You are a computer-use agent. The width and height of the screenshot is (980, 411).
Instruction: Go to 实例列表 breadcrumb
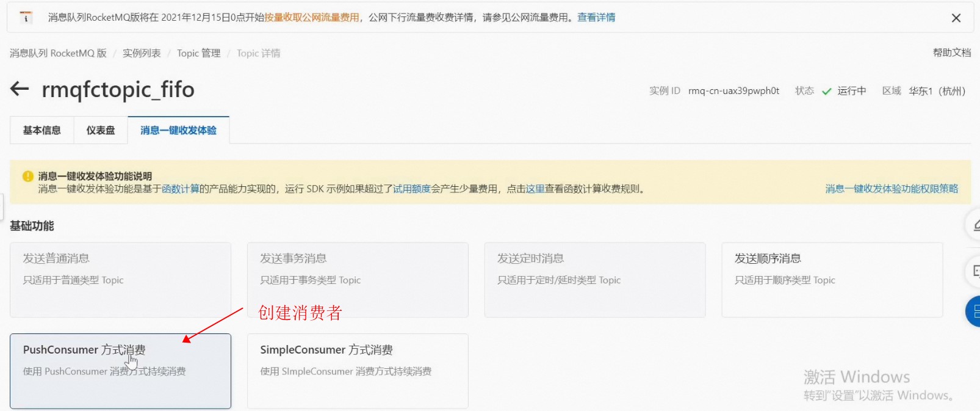coord(142,53)
